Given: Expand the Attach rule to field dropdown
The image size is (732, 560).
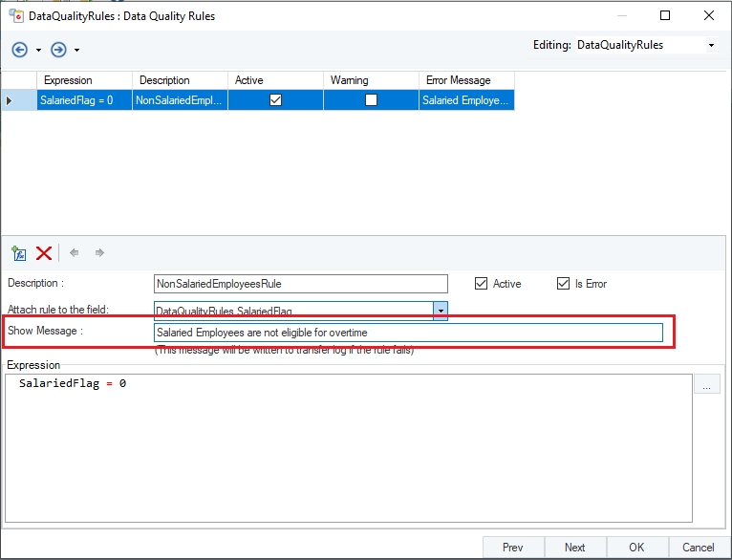Looking at the screenshot, I should click(441, 311).
